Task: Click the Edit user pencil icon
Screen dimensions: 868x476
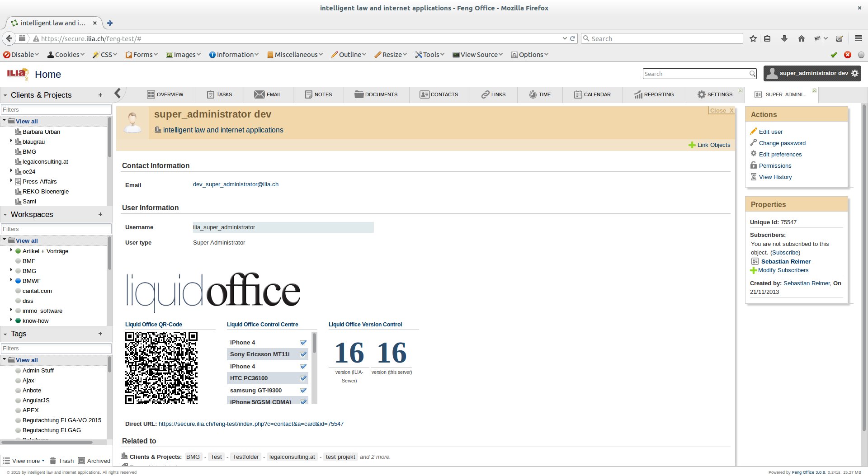Action: coord(754,132)
